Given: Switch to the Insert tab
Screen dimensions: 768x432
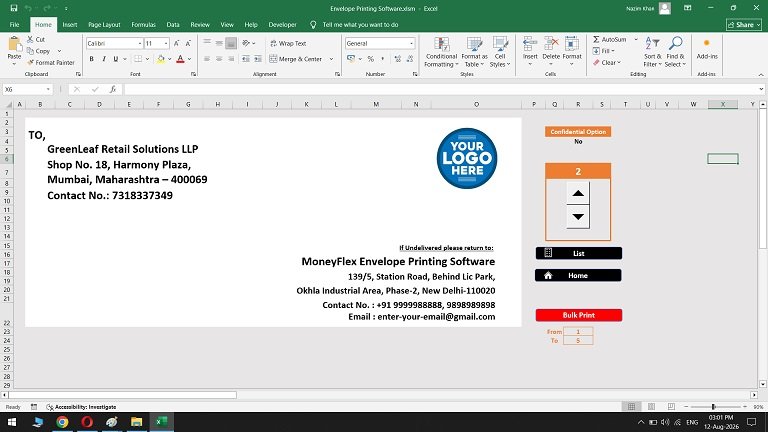Looking at the screenshot, I should [x=70, y=24].
